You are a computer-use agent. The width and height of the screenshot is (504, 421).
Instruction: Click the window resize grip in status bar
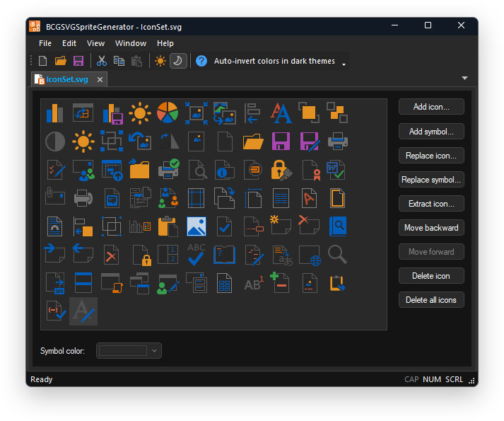point(471,381)
